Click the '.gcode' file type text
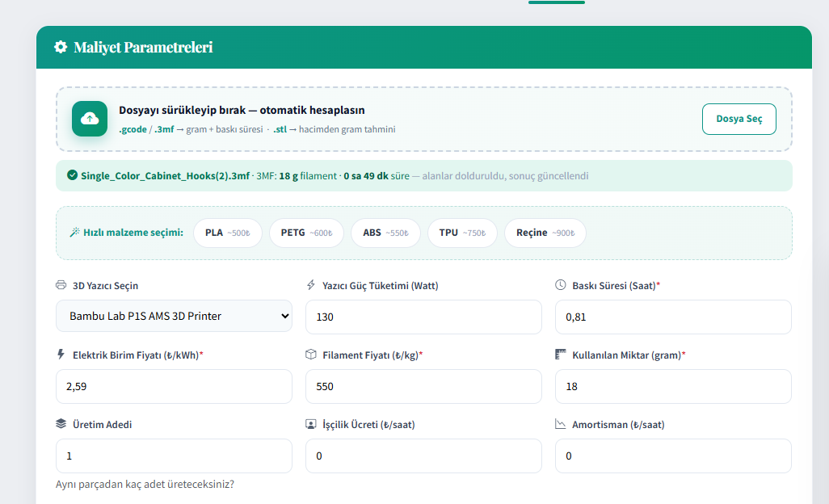The width and height of the screenshot is (829, 504). click(133, 129)
